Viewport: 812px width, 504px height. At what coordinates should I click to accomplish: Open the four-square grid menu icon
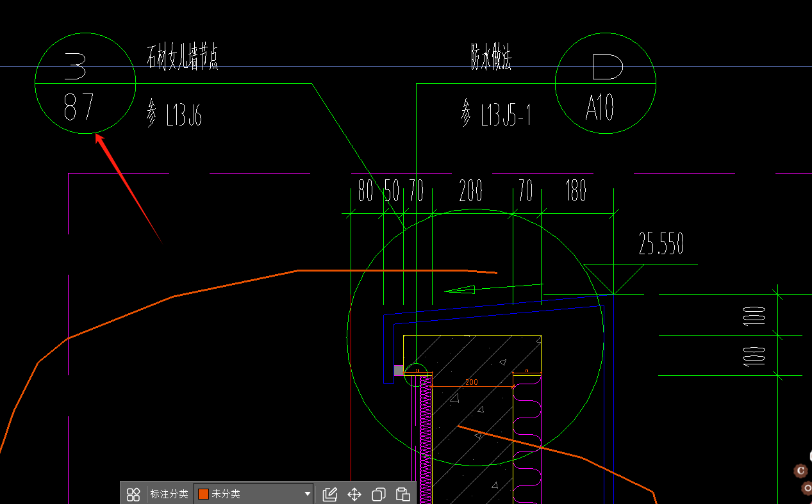(x=133, y=494)
